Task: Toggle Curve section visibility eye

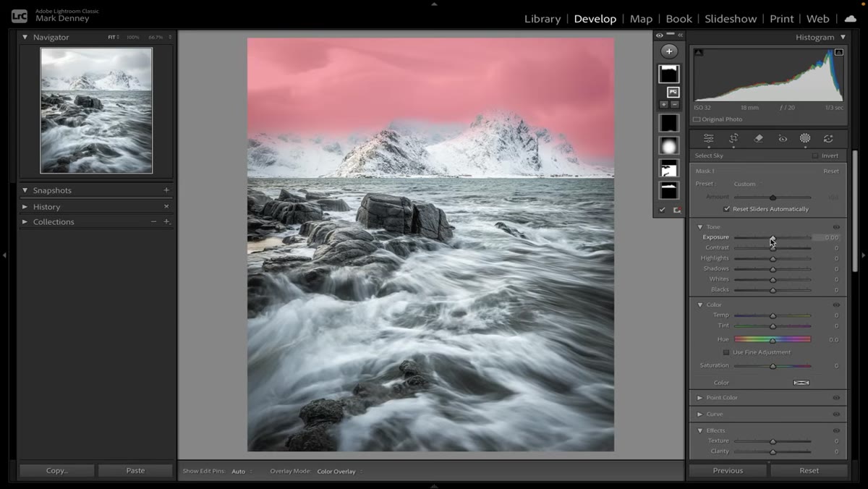Action: 836,414
